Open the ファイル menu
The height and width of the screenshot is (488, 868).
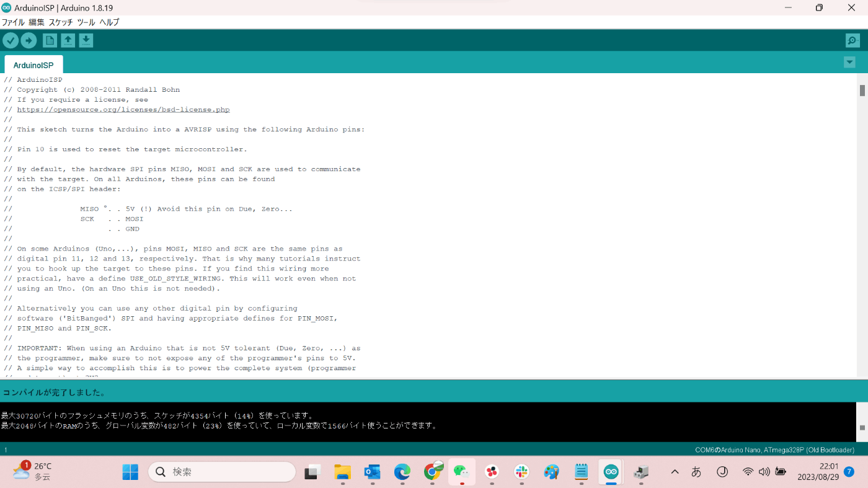coord(13,22)
